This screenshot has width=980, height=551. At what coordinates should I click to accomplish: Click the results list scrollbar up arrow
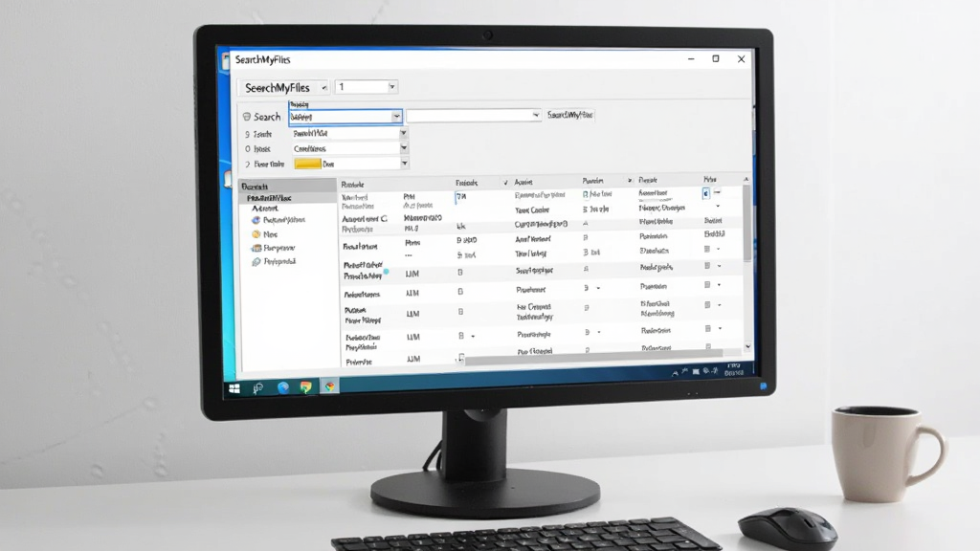click(x=746, y=179)
